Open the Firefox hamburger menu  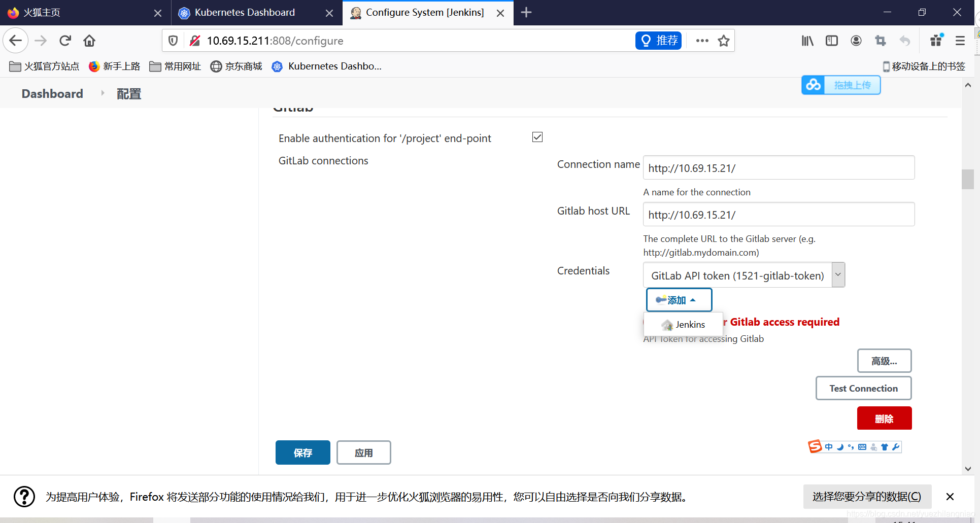tap(960, 41)
